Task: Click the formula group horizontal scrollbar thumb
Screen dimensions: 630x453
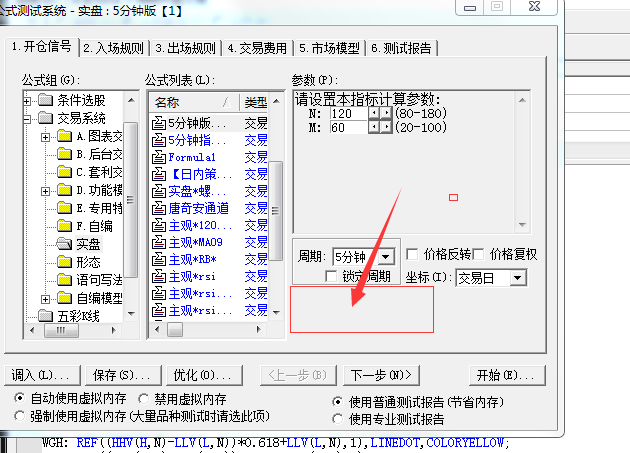Action: (x=61, y=330)
